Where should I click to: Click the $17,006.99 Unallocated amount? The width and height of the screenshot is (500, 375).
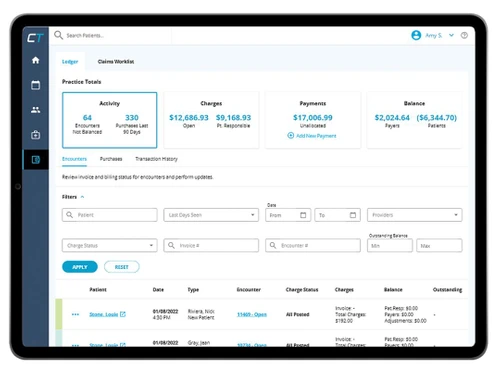tap(313, 118)
